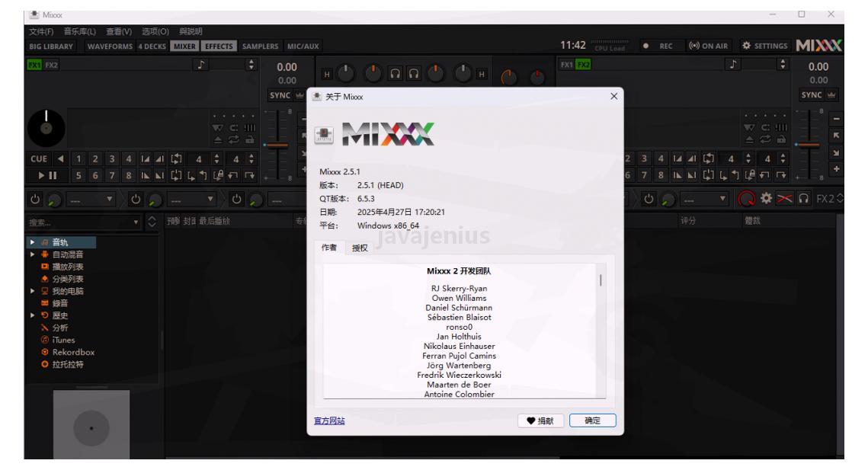
Task: Expand the 我的电脑 tree item
Action: point(32,291)
